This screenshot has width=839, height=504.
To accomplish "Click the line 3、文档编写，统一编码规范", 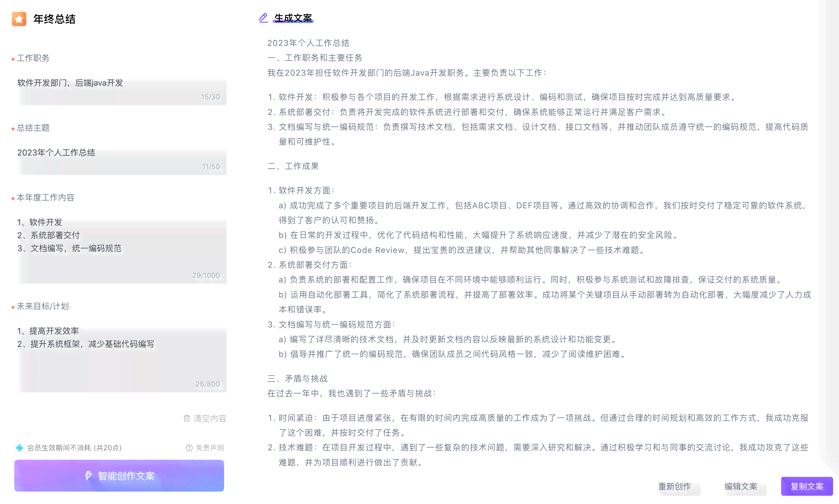I will [69, 248].
